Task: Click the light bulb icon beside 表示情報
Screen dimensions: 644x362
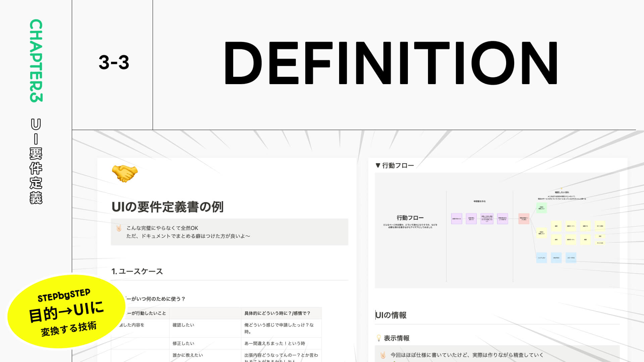Action: point(379,338)
